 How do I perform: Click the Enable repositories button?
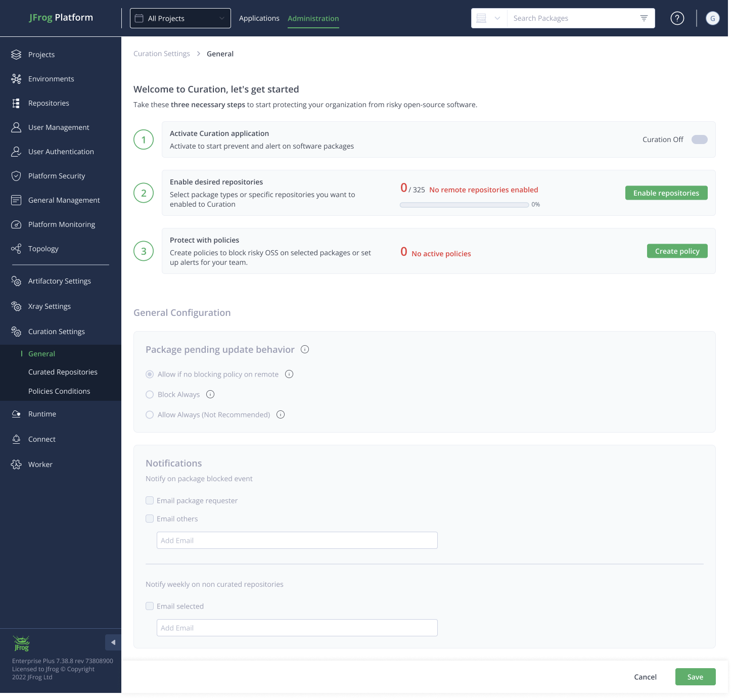[x=666, y=193]
